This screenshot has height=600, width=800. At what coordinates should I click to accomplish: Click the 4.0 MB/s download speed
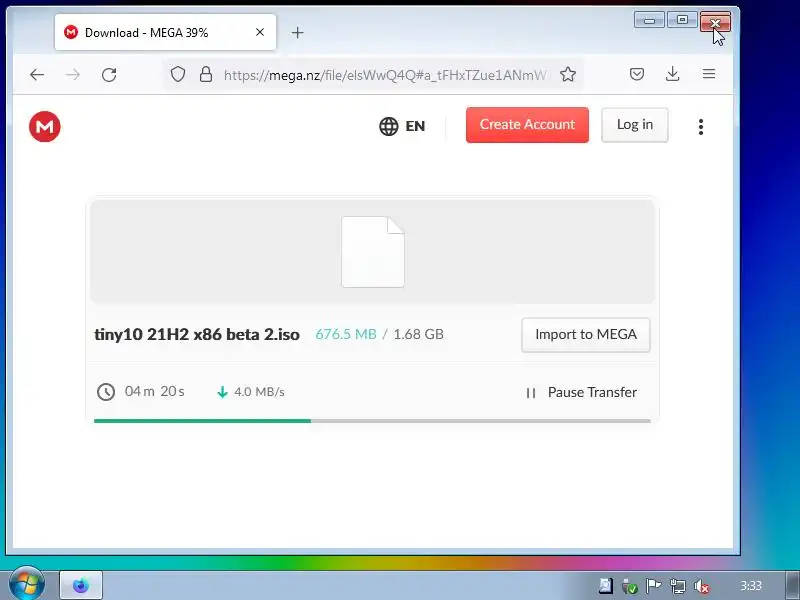(x=259, y=392)
